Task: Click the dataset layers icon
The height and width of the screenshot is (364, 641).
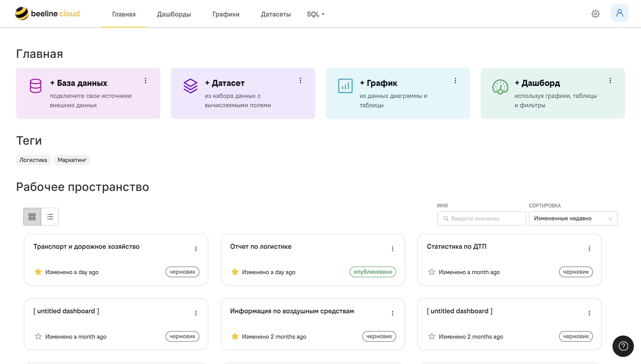Action: click(x=190, y=86)
